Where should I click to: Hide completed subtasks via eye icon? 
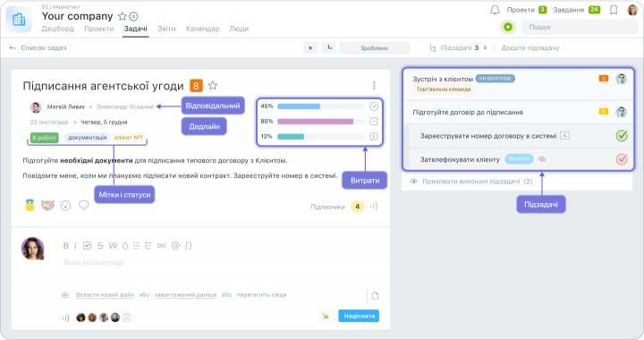[x=414, y=181]
